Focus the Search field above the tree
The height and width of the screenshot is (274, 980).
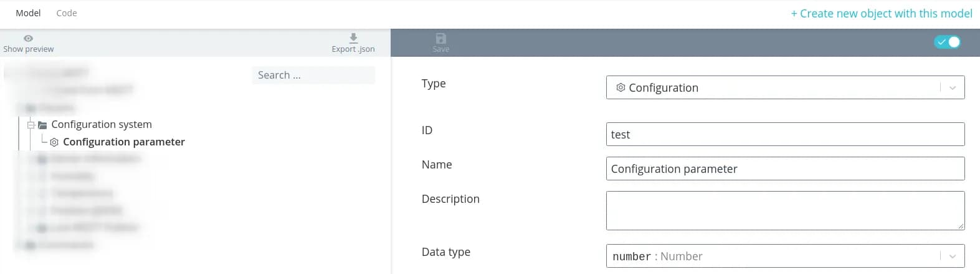tap(313, 75)
